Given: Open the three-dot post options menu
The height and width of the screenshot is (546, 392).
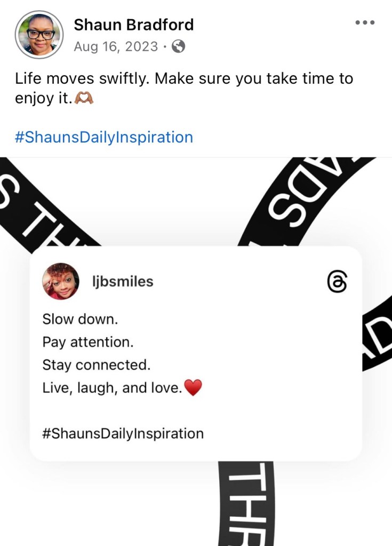Looking at the screenshot, I should coord(365,22).
